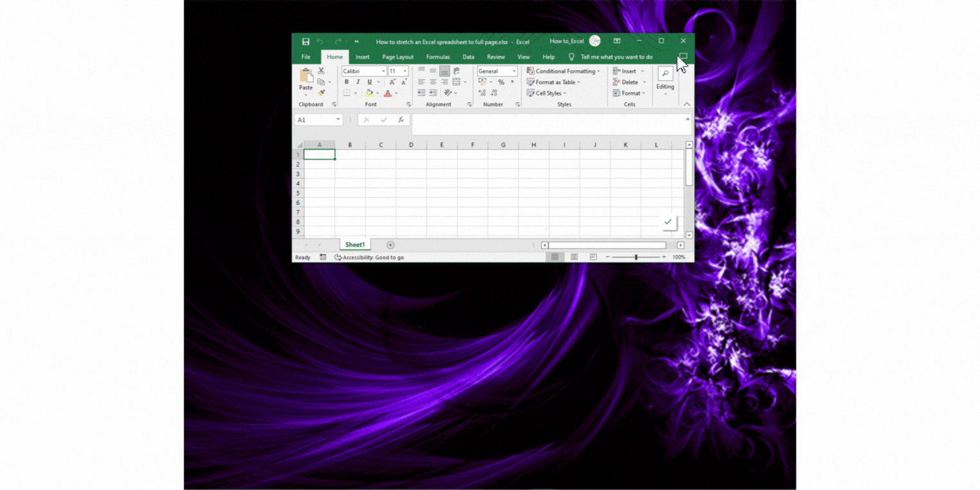This screenshot has height=490, width=980.
Task: Click the Decrease Decimal icon
Action: [494, 93]
